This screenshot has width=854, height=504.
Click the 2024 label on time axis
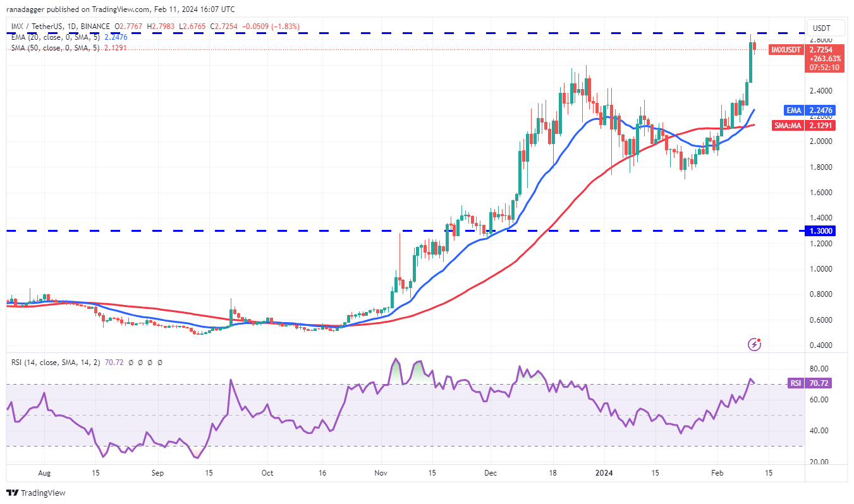point(605,472)
